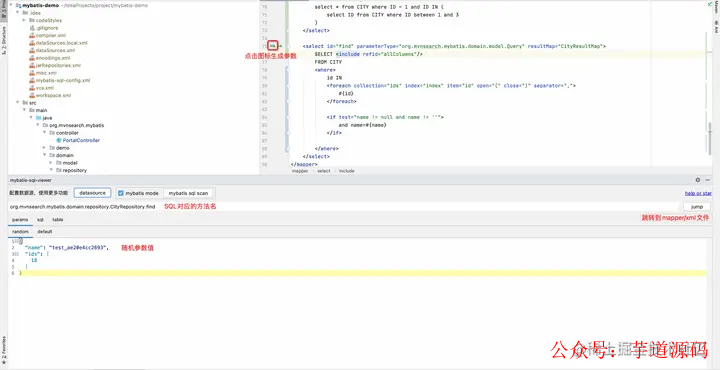Collapse the controller package
Image resolution: width=720 pixels, height=370 pixels.
[x=44, y=133]
